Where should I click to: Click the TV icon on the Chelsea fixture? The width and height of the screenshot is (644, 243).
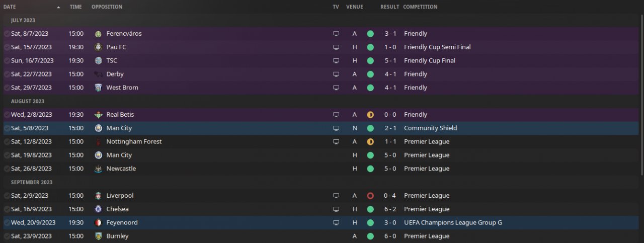336,209
